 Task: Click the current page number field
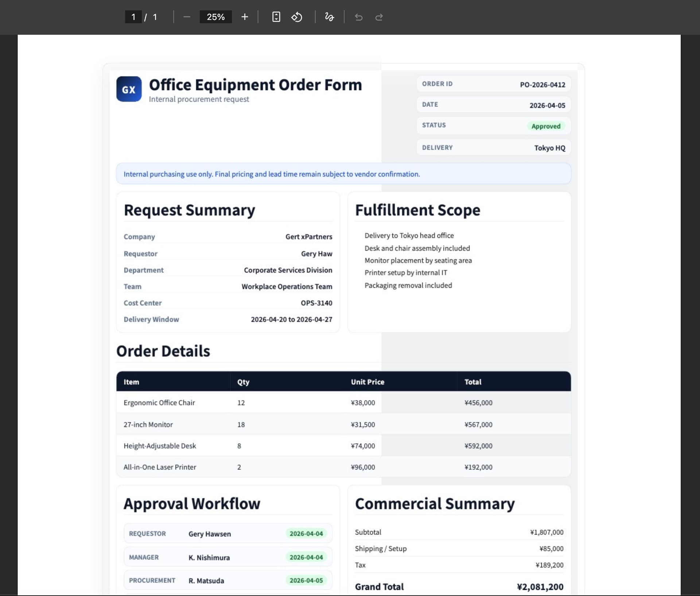coord(133,17)
